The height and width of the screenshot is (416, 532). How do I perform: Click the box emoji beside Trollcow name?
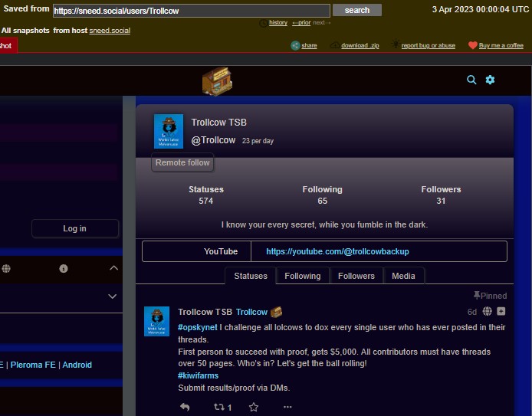276,312
